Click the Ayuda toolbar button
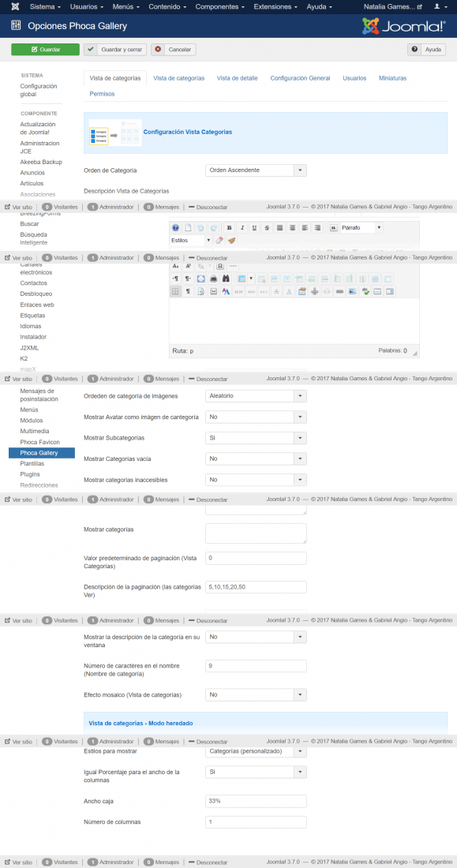Screen dimensions: 457x868 pyautogui.click(x=426, y=49)
